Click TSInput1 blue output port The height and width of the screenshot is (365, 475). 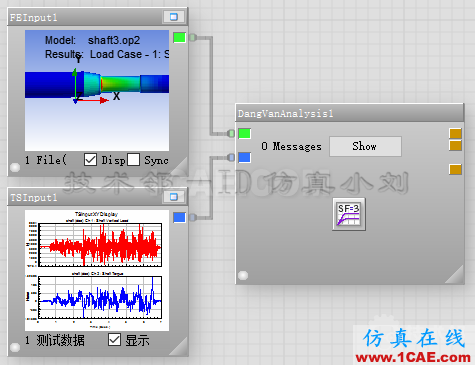(x=179, y=217)
